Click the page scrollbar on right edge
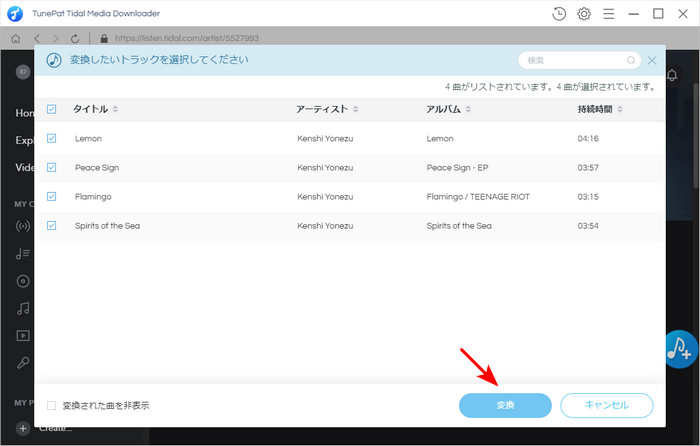This screenshot has height=446, width=700. click(x=696, y=134)
